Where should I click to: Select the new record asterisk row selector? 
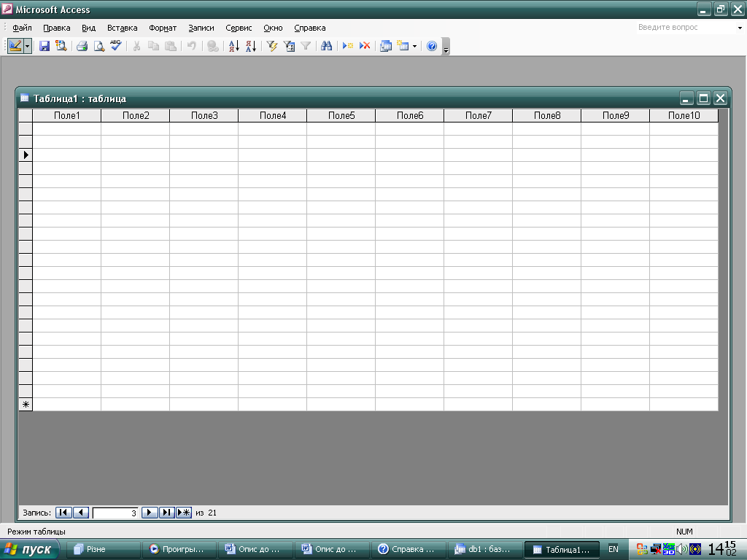26,404
